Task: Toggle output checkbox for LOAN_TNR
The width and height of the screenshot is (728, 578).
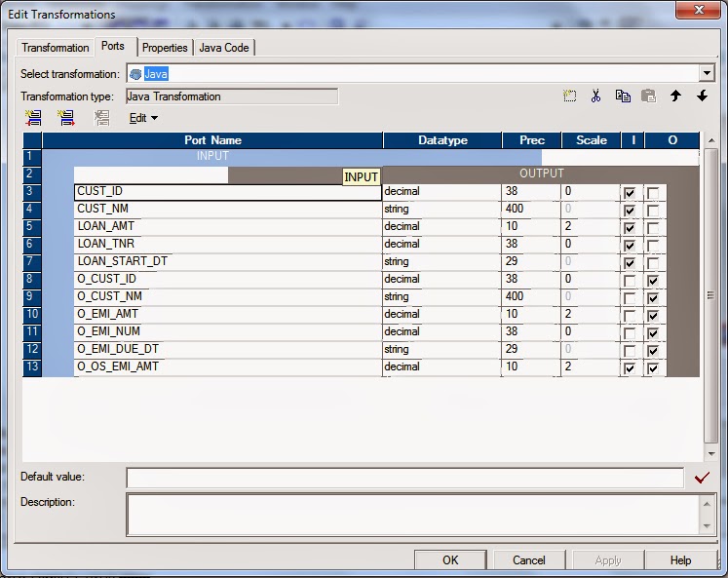Action: [653, 246]
